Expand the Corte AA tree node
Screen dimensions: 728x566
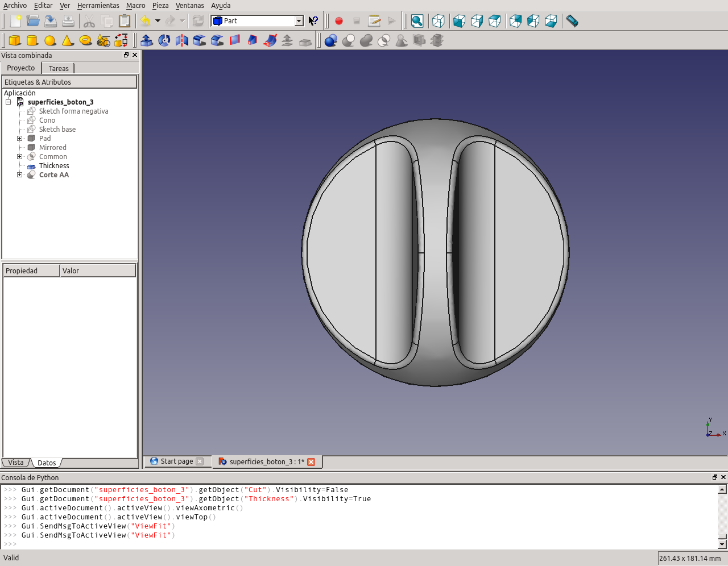point(20,175)
